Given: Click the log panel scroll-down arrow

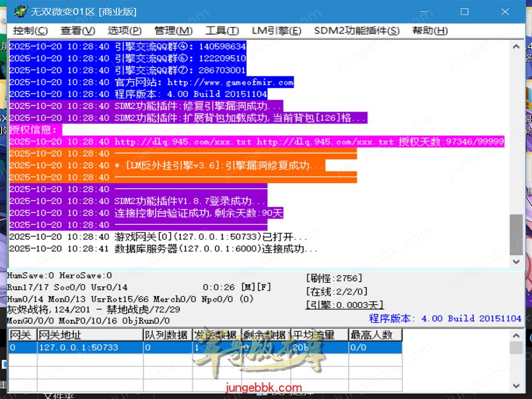Looking at the screenshot, I should click(x=516, y=262).
